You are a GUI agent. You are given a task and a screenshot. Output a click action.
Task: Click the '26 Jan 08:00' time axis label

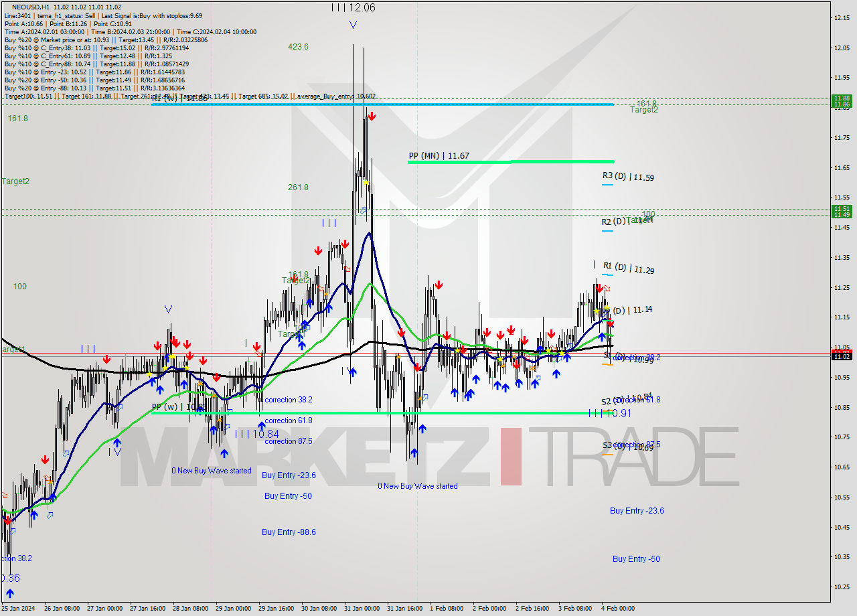[62, 609]
